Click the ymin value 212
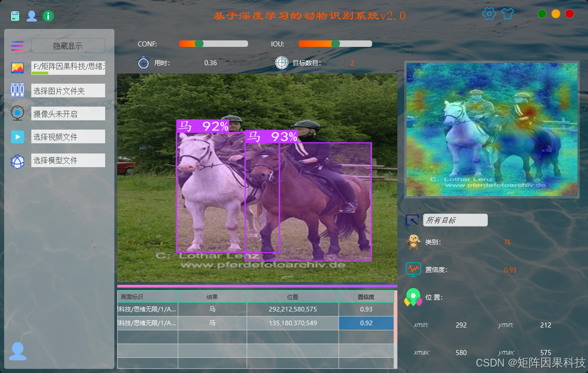 [x=546, y=325]
